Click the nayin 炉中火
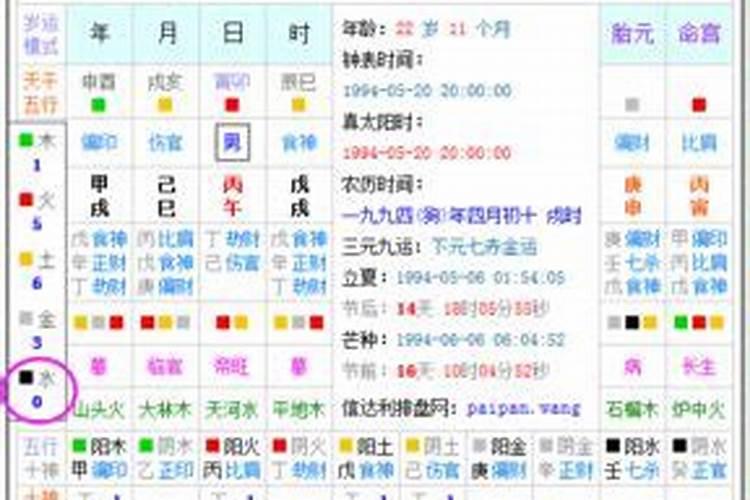750x500 pixels. click(x=699, y=410)
